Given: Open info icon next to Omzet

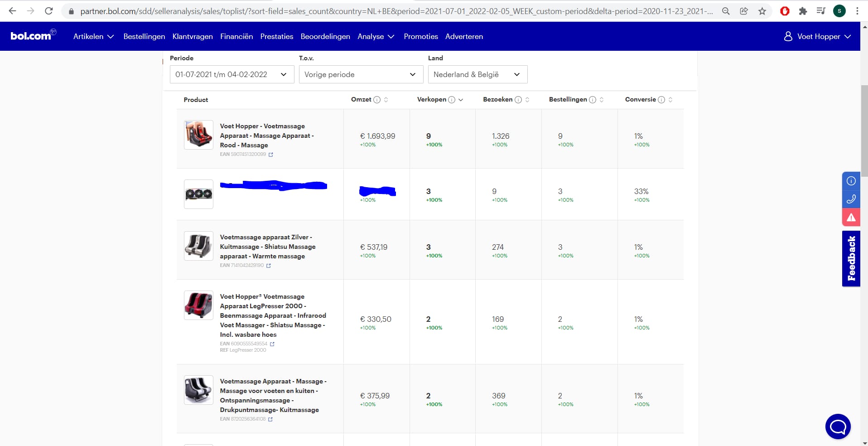Looking at the screenshot, I should click(x=377, y=100).
